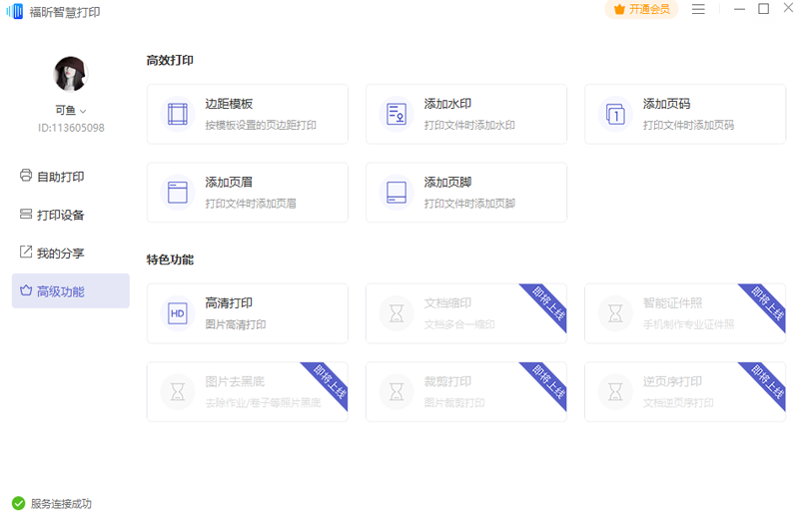Click the printer icon for 自助打印
The height and width of the screenshot is (532, 799).
click(x=26, y=176)
